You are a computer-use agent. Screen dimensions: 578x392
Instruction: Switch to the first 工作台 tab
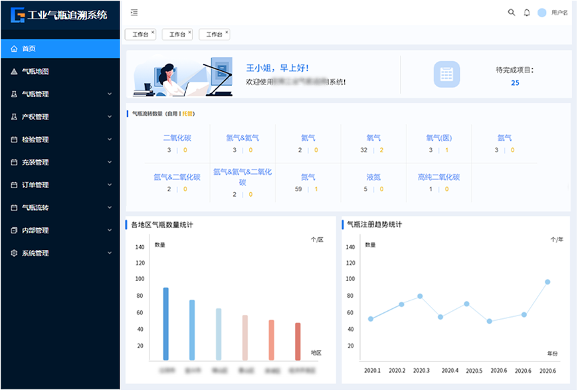(x=139, y=35)
